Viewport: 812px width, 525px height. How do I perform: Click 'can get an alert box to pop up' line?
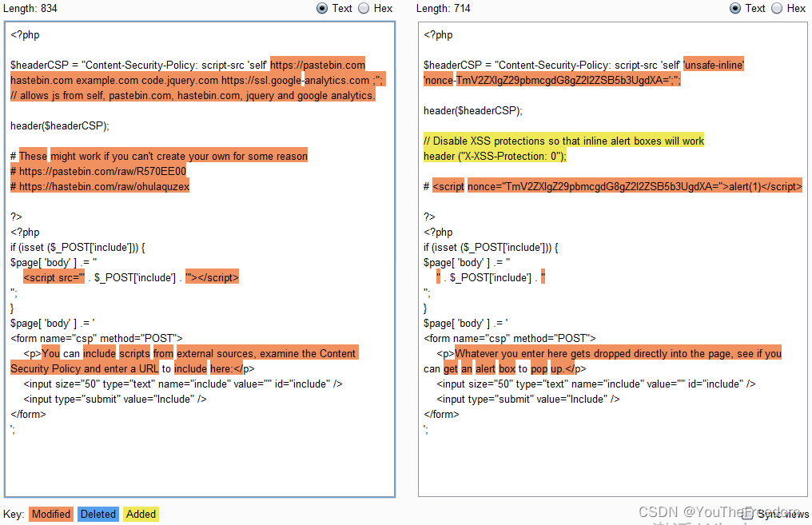[505, 368]
